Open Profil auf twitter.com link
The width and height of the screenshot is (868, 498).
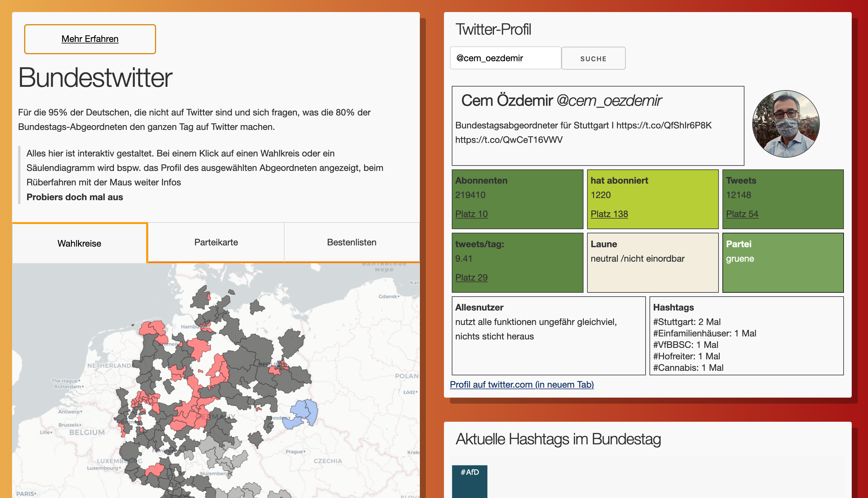tap(521, 384)
